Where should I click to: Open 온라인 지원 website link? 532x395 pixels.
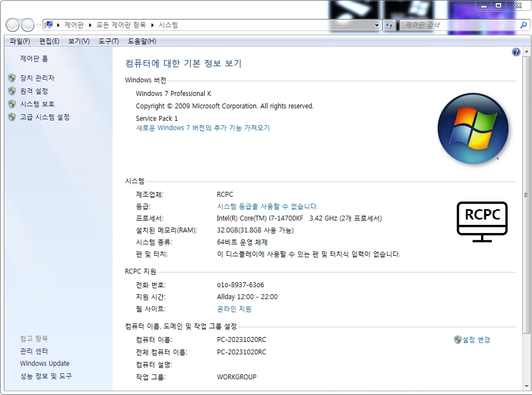[x=234, y=309]
